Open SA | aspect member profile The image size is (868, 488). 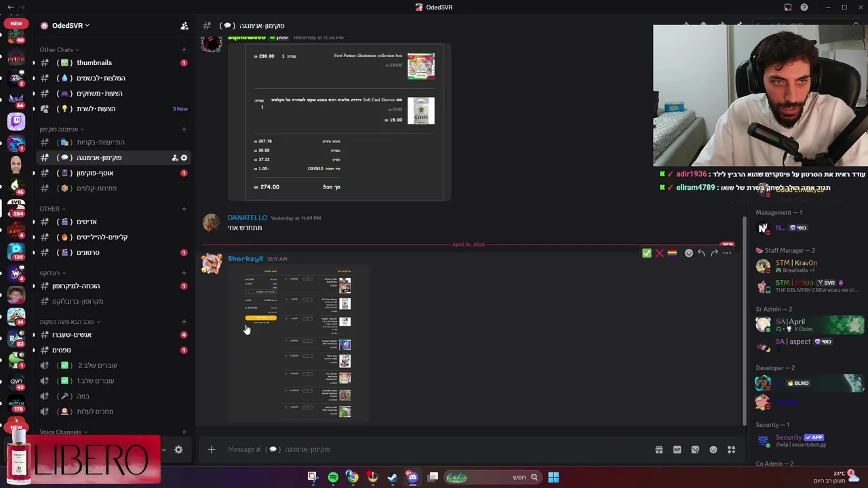[810, 344]
